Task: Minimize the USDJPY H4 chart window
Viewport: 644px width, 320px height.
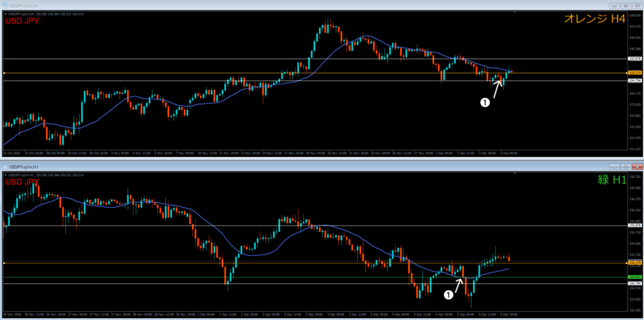Action: (x=614, y=6)
